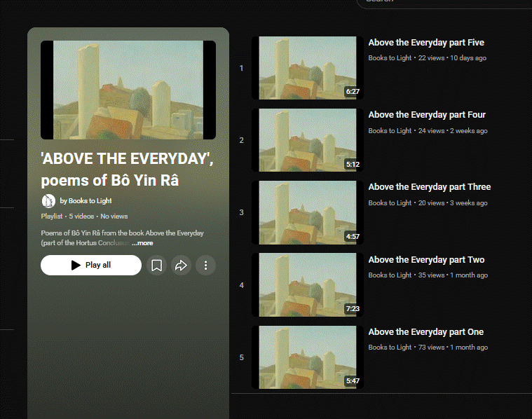Open the title Above the Everyday part One
Image resolution: width=532 pixels, height=419 pixels.
[x=425, y=332]
